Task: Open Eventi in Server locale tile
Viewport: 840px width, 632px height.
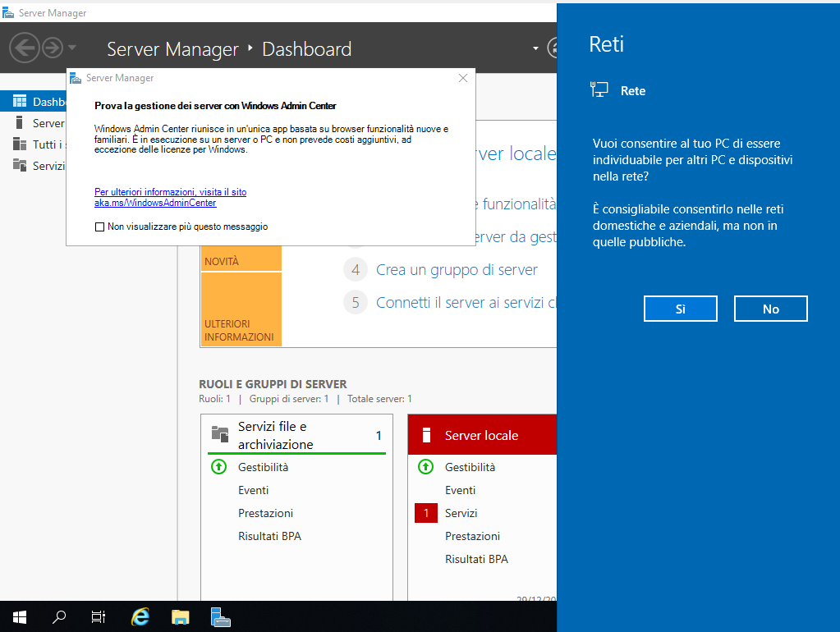Action: click(x=460, y=491)
